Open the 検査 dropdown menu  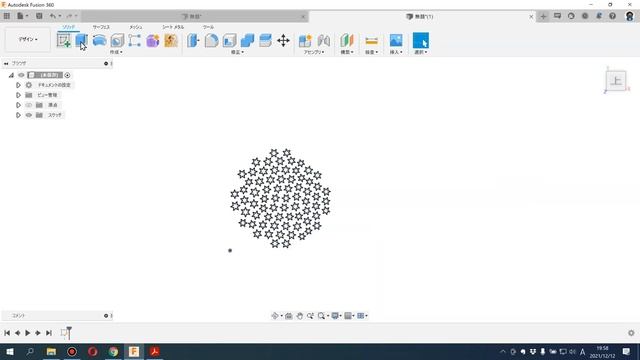371,52
